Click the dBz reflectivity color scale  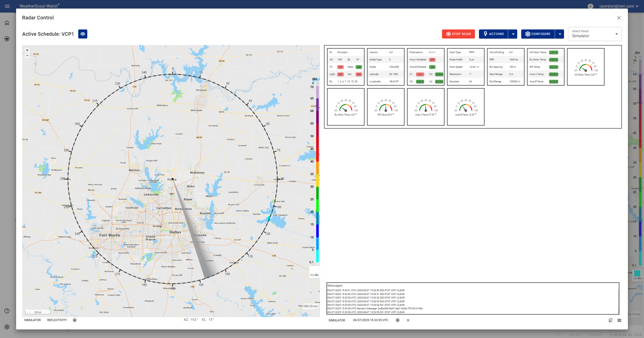317,174
